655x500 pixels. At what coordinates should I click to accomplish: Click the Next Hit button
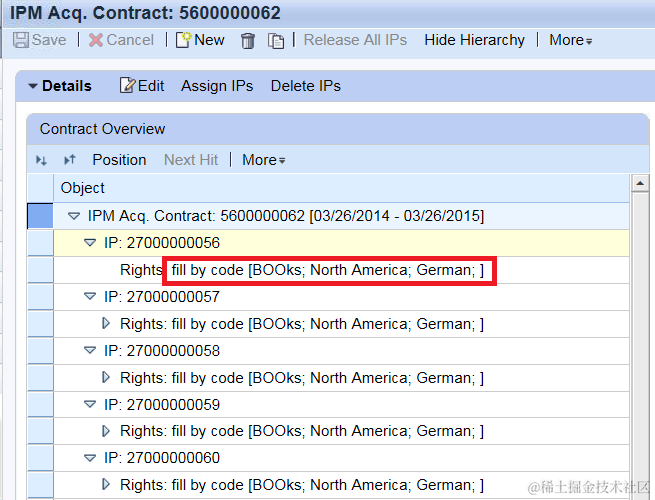pyautogui.click(x=191, y=160)
